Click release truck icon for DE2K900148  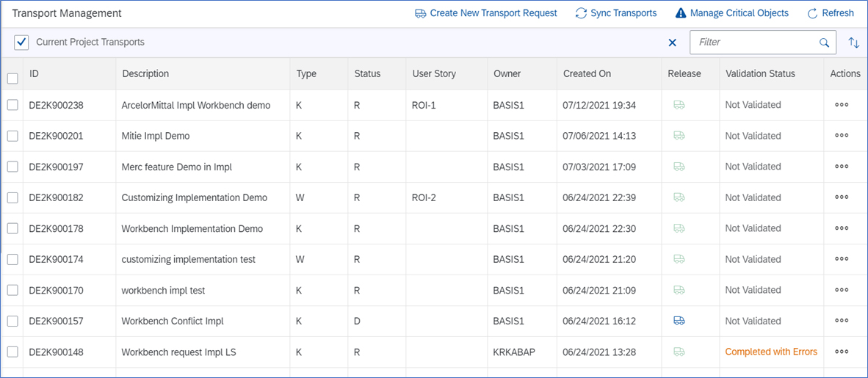(x=679, y=352)
